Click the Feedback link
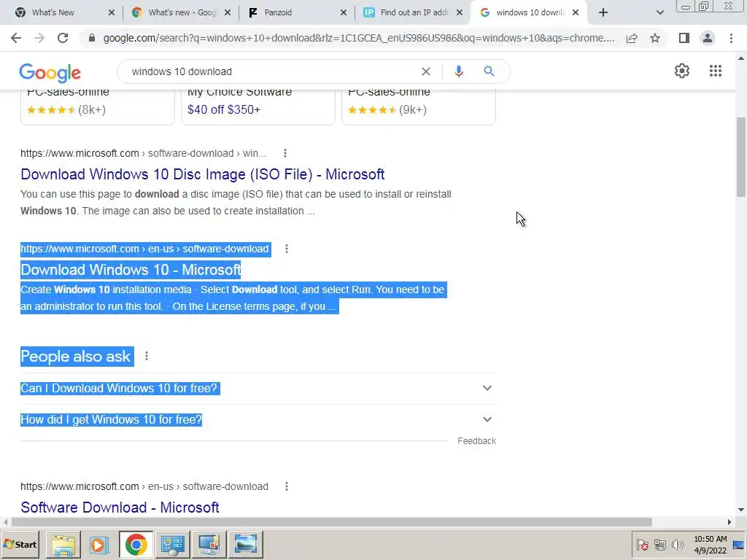 [x=476, y=441]
